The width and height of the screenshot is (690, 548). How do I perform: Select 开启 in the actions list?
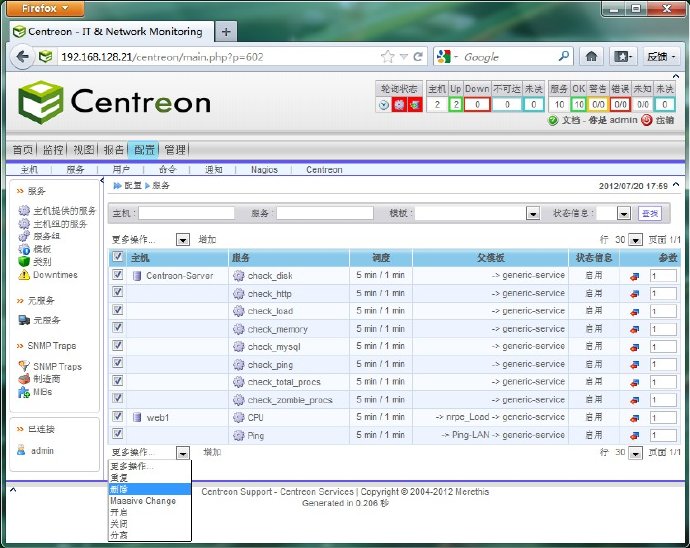(x=150, y=512)
